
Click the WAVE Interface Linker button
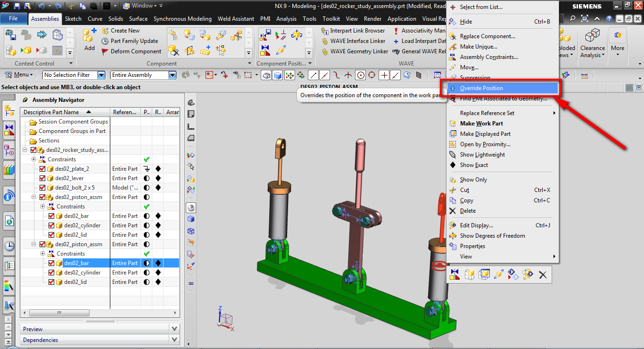click(x=354, y=41)
